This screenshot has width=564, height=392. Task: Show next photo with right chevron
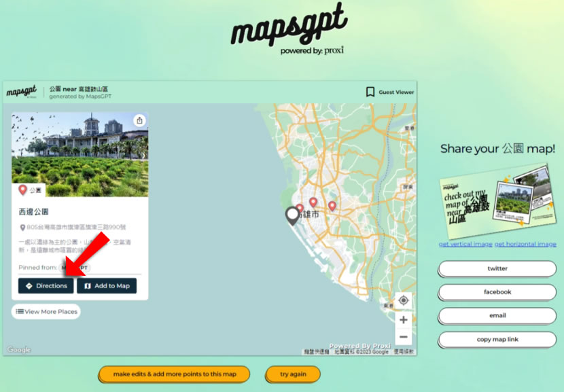click(x=143, y=156)
